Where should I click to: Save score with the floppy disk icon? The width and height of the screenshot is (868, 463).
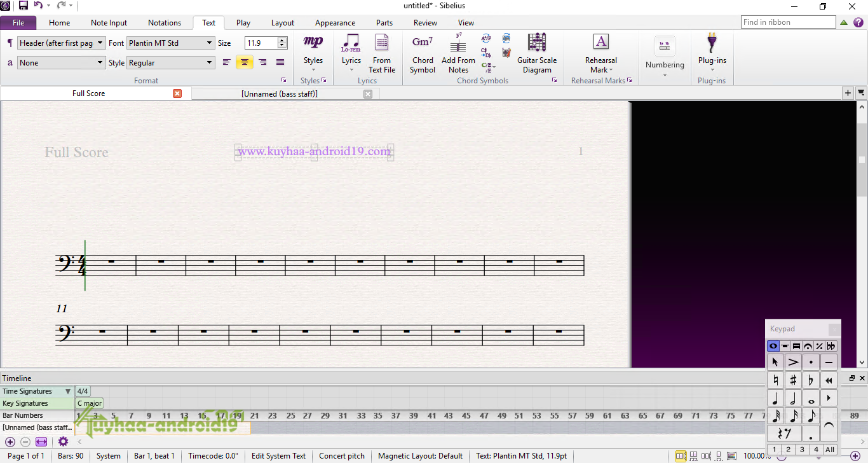(24, 6)
